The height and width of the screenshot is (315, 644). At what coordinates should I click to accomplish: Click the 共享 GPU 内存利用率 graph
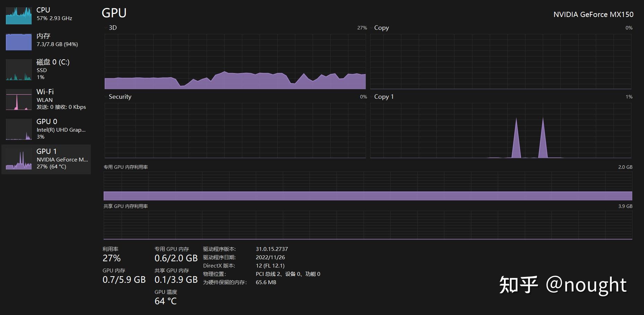(x=368, y=225)
